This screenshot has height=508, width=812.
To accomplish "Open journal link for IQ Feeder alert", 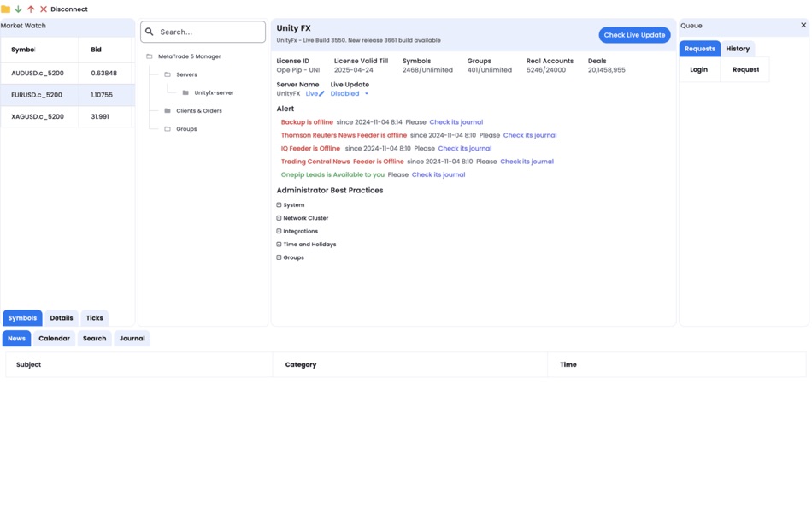I will pos(465,148).
